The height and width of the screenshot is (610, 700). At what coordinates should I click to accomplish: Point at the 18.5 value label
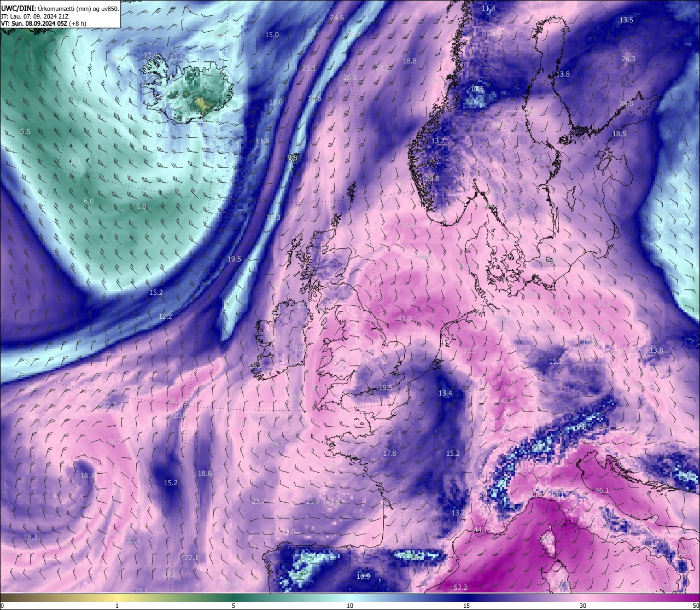click(x=619, y=133)
